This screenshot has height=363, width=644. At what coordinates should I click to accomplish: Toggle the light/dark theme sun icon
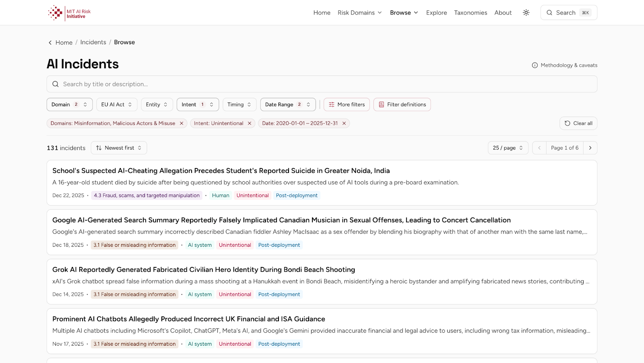click(x=526, y=13)
